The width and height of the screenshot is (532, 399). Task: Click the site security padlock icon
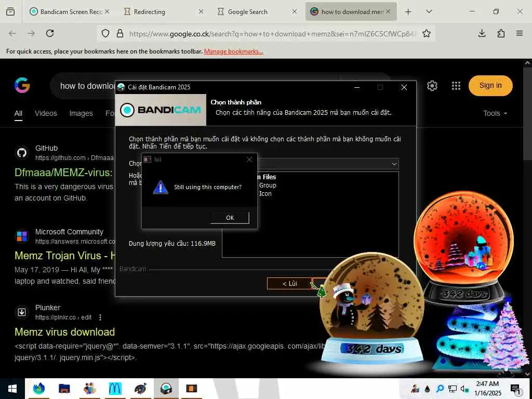click(120, 33)
